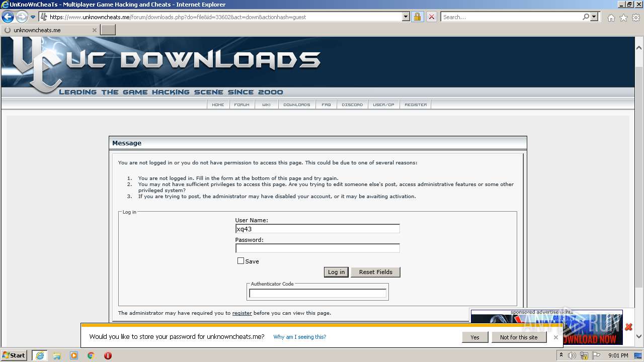Viewport: 644px width, 362px height.
Task: Open Chrome from the taskbar
Action: click(x=91, y=355)
